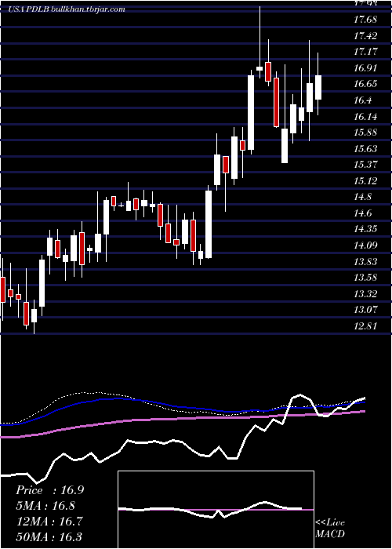
Task: Click the 15.88 price axis label
Action: point(365,133)
